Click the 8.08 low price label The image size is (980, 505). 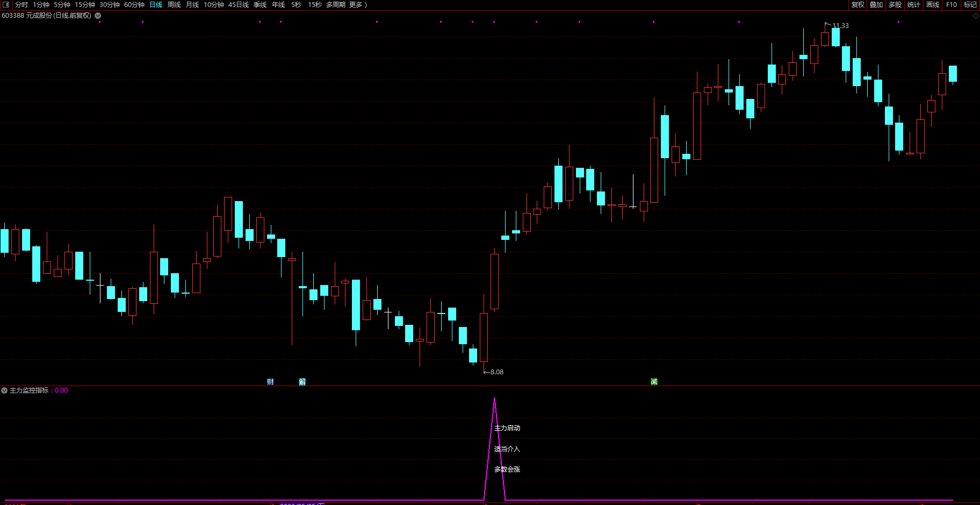(x=496, y=372)
